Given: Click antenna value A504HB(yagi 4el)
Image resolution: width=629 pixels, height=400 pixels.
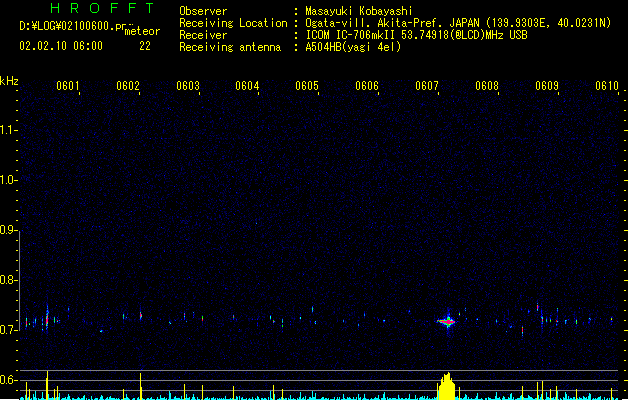Looking at the screenshot, I should pyautogui.click(x=353, y=47).
